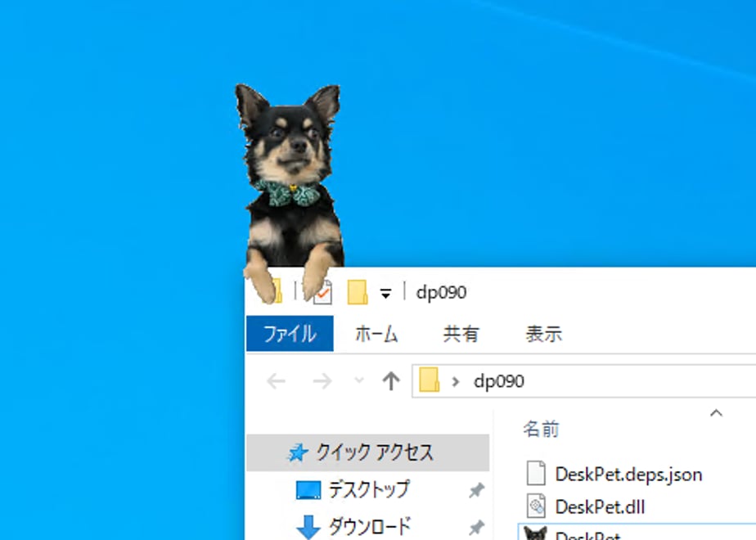
Task: Go back with the left arrow button
Action: tap(277, 381)
